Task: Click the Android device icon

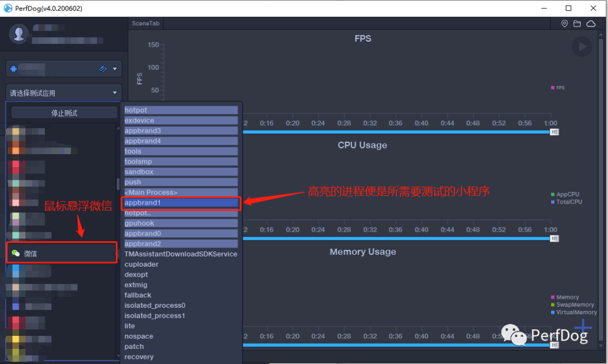Action: pyautogui.click(x=14, y=69)
